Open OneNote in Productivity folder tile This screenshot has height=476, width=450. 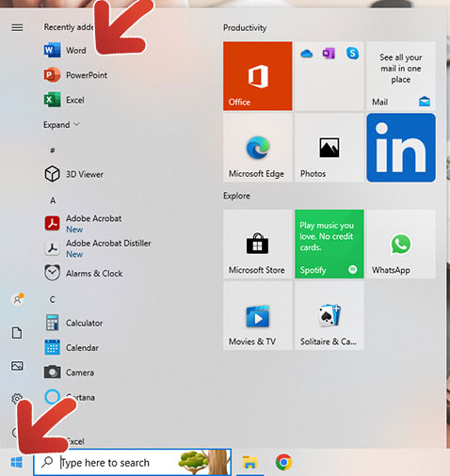(329, 54)
